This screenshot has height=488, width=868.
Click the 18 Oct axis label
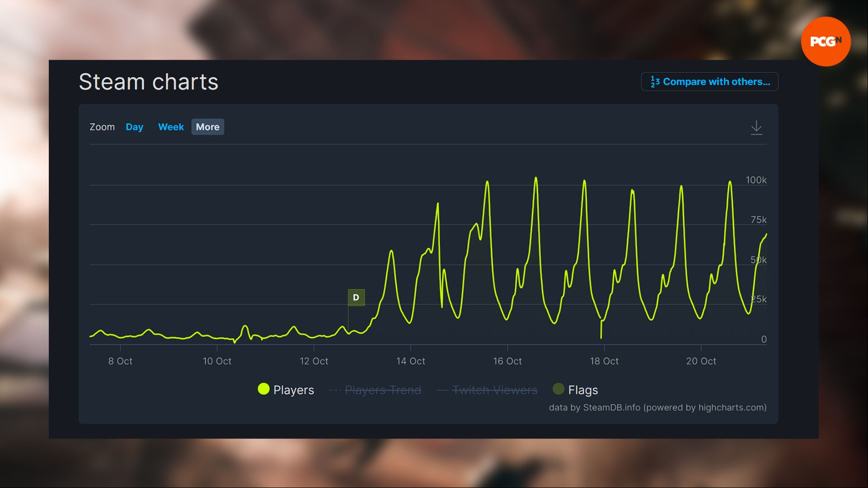click(x=604, y=361)
